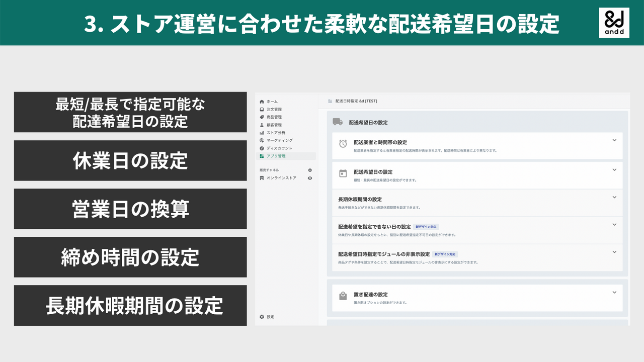Toggle online store preview eye icon
The height and width of the screenshot is (362, 644).
pyautogui.click(x=310, y=178)
